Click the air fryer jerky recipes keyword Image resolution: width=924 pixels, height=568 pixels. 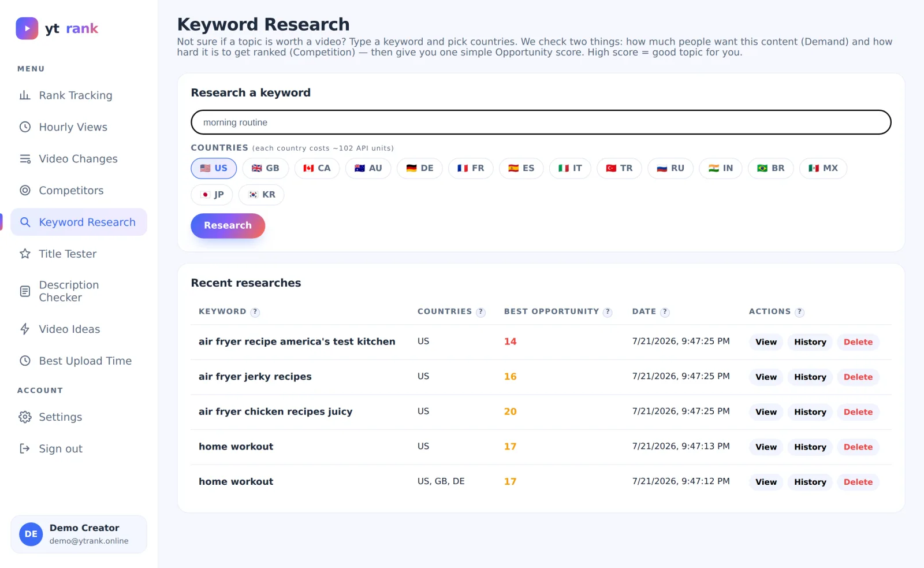tap(255, 377)
